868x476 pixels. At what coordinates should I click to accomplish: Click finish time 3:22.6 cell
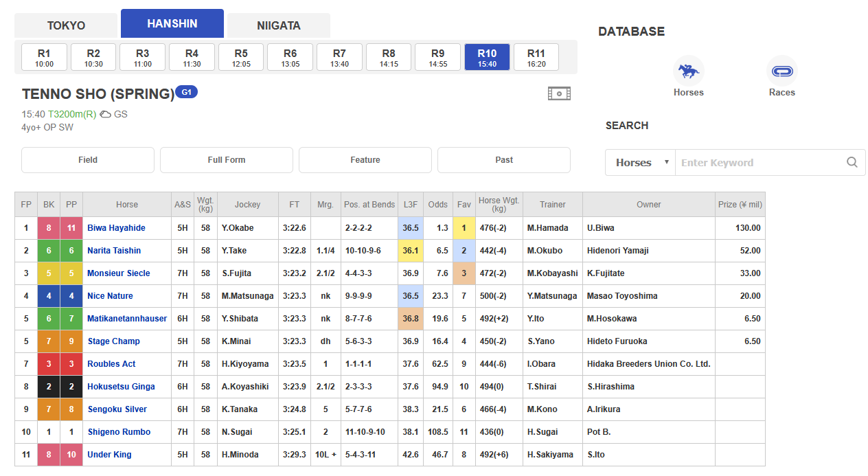[295, 228]
